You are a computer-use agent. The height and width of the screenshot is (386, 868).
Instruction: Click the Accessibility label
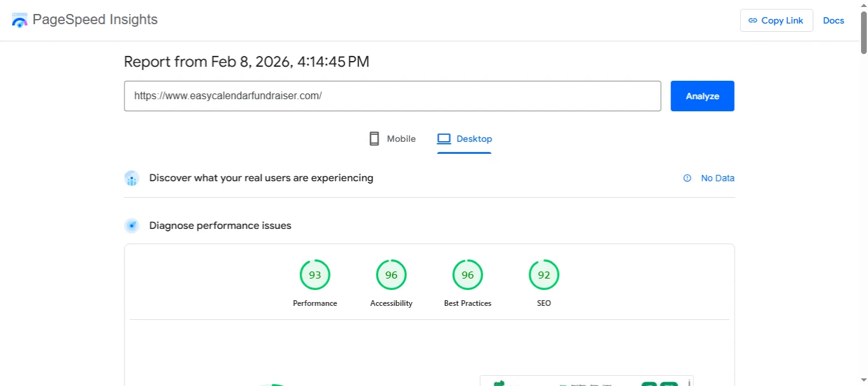pos(391,303)
